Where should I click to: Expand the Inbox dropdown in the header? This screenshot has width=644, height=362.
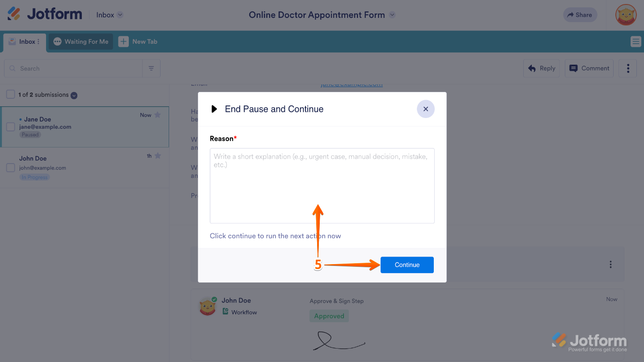[120, 14]
